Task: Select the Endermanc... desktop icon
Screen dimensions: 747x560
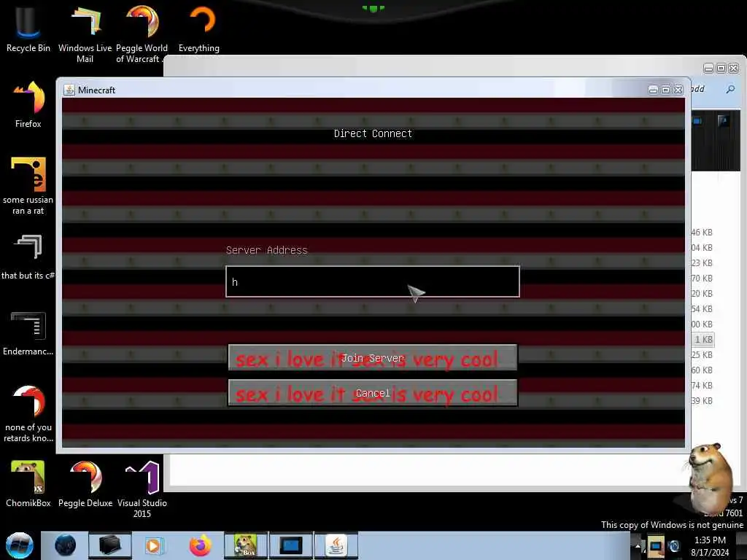Action: tap(28, 332)
